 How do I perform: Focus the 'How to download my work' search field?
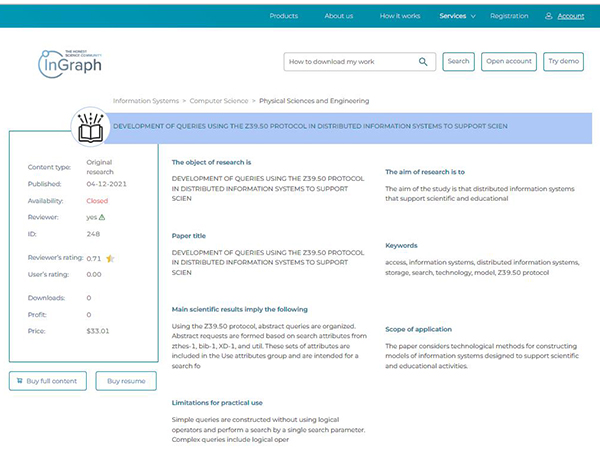tap(350, 62)
